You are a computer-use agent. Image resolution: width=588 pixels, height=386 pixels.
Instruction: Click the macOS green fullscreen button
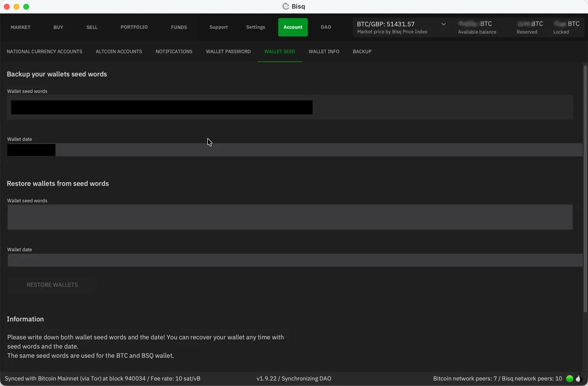(26, 7)
